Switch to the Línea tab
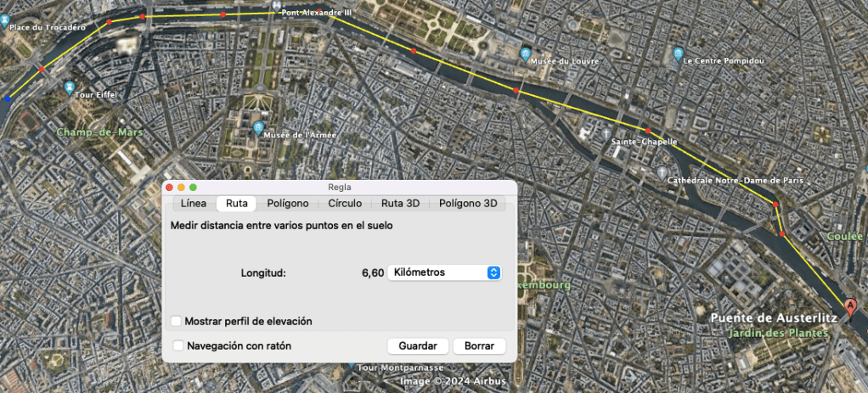Image resolution: width=868 pixels, height=393 pixels. (x=193, y=204)
